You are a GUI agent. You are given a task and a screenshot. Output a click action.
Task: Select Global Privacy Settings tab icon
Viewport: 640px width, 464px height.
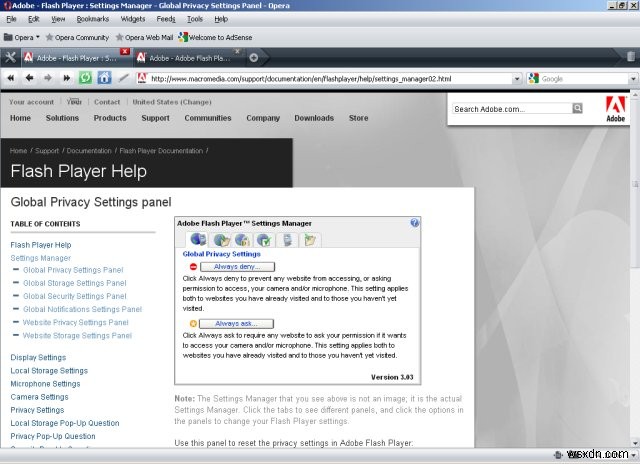pyautogui.click(x=198, y=239)
